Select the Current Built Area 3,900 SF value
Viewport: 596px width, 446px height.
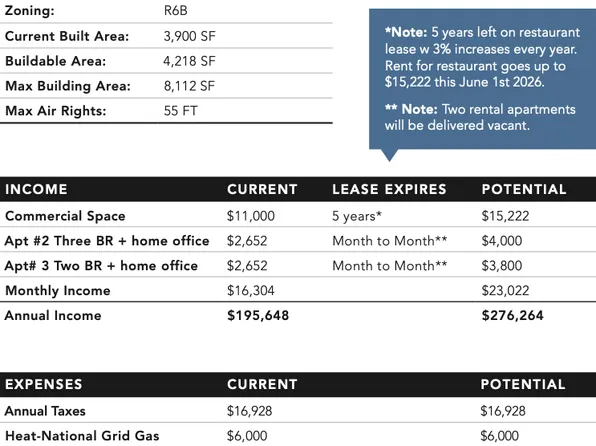[189, 36]
